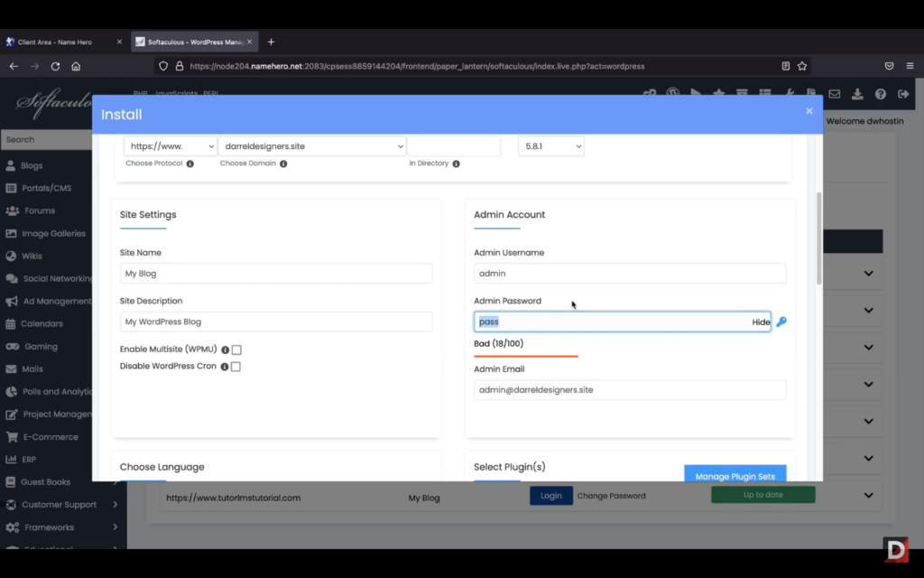Click the sidebar Search box
The image size is (924, 578).
coord(46,140)
